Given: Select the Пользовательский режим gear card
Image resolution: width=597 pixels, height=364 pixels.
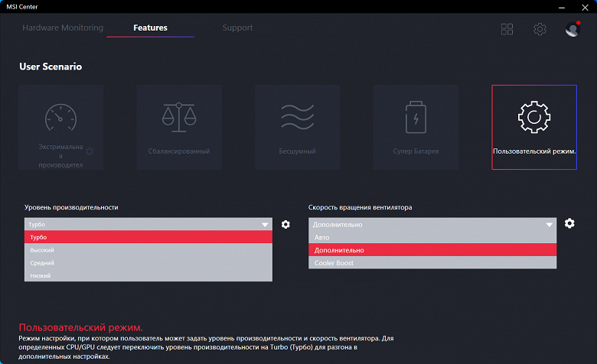Looking at the screenshot, I should click(x=534, y=127).
